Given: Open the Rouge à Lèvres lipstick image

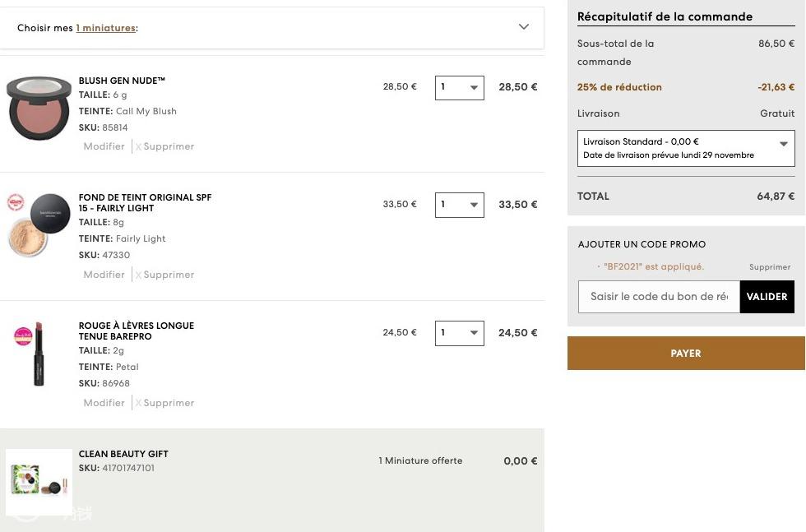Looking at the screenshot, I should (x=39, y=354).
